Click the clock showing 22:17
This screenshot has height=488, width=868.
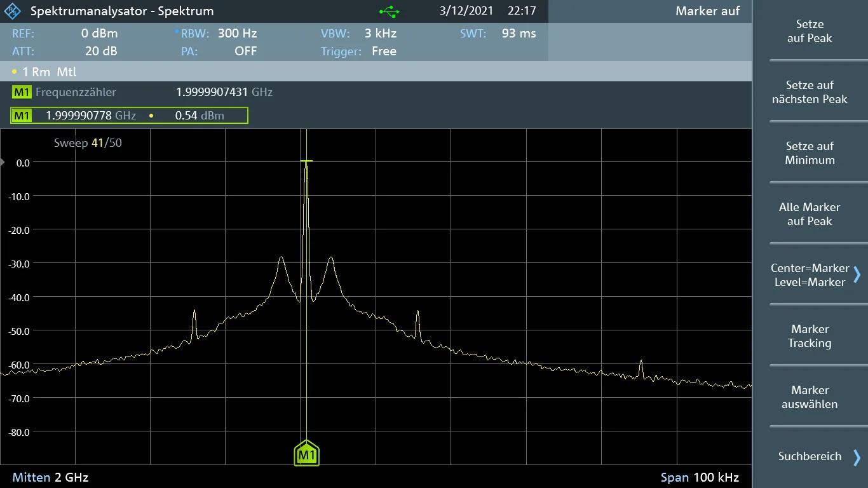(x=522, y=11)
